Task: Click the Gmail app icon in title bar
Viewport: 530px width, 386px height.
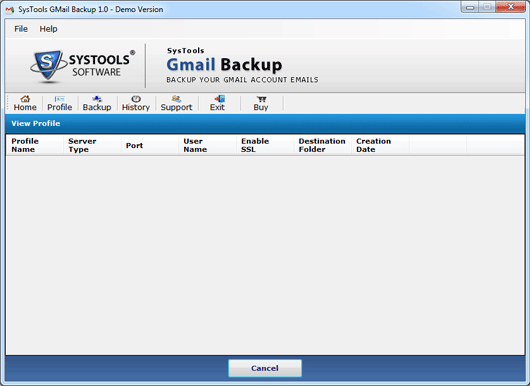Action: [10, 10]
